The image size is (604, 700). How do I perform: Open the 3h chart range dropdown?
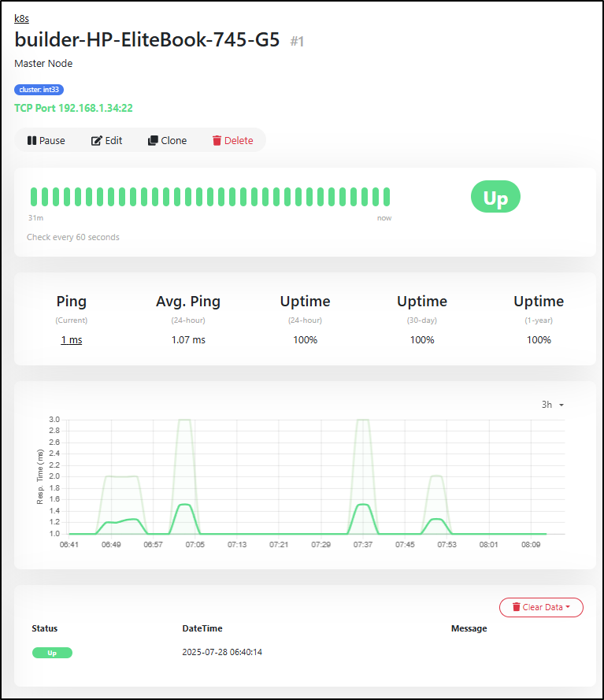[553, 405]
